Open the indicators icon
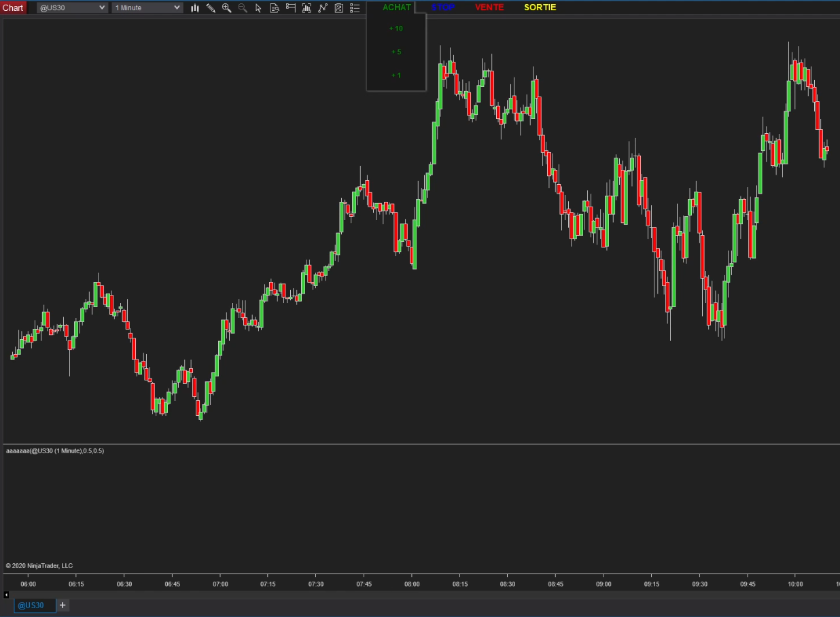Image resolution: width=840 pixels, height=617 pixels. 322,7
